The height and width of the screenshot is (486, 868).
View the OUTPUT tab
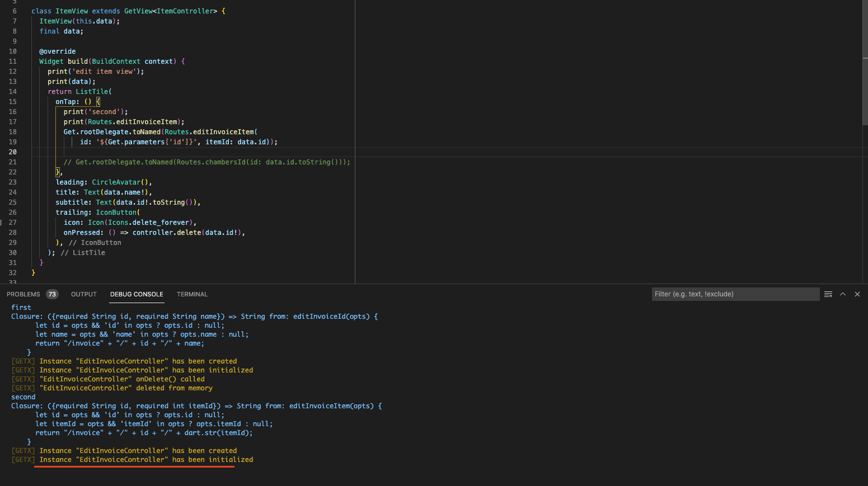tap(83, 294)
